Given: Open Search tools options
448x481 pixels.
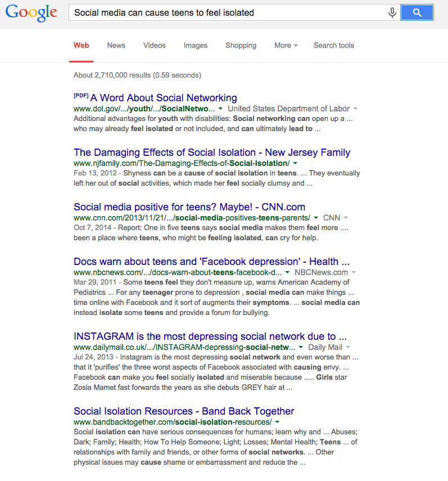Looking at the screenshot, I should point(334,46).
